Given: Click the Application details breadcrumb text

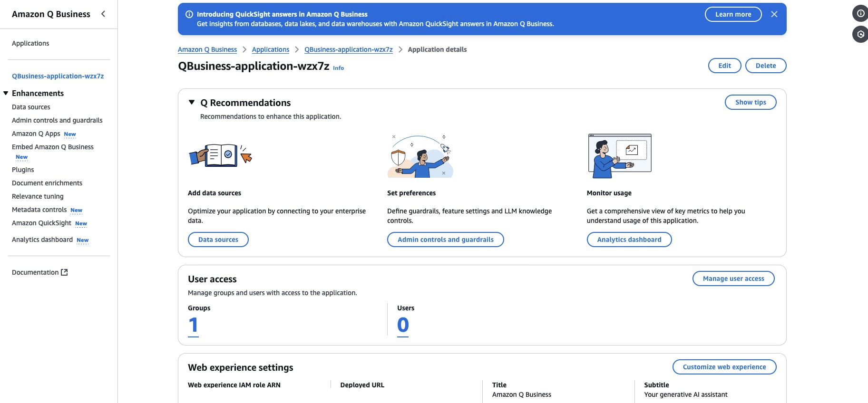Looking at the screenshot, I should click(x=437, y=49).
